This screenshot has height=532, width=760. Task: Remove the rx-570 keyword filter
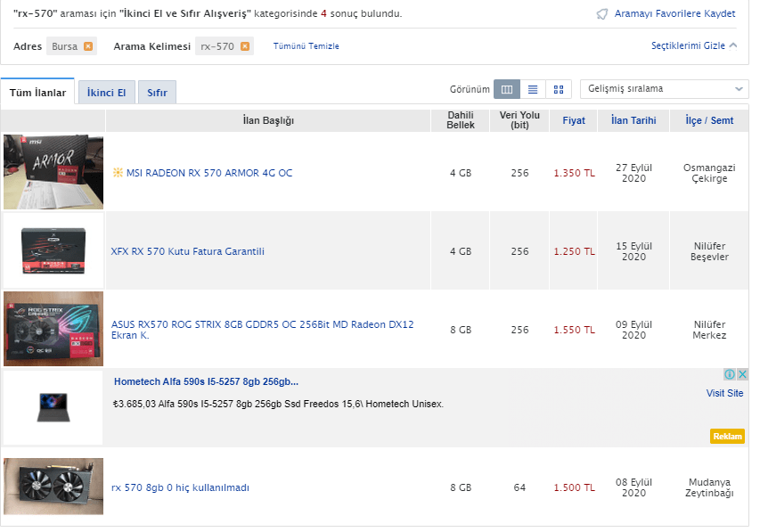[244, 46]
